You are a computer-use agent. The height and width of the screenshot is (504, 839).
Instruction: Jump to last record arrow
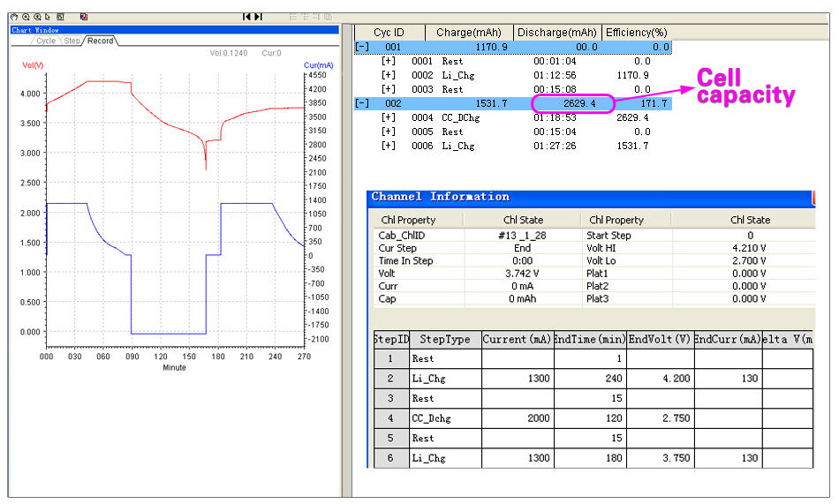[258, 17]
